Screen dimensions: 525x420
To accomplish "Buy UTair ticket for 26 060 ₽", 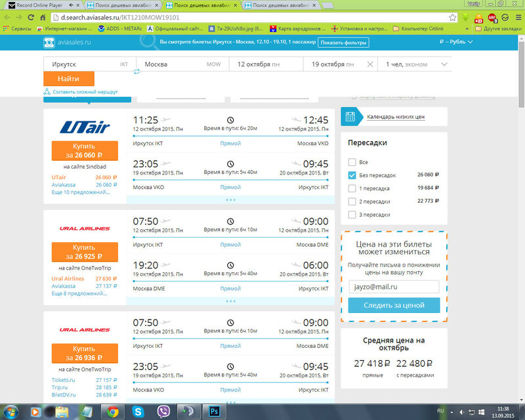I will click(x=85, y=151).
